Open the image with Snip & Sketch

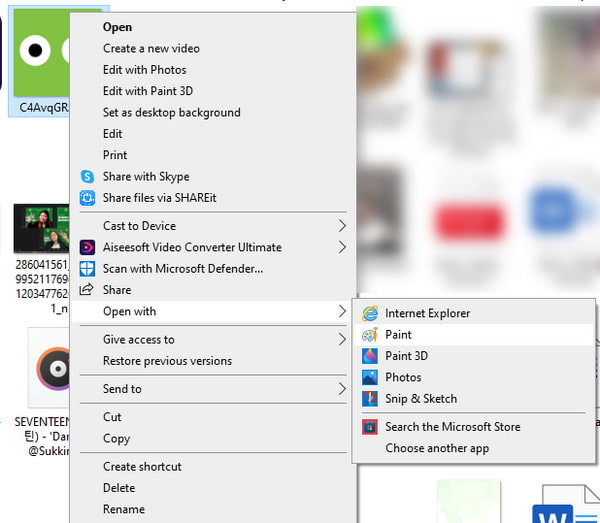(474, 399)
